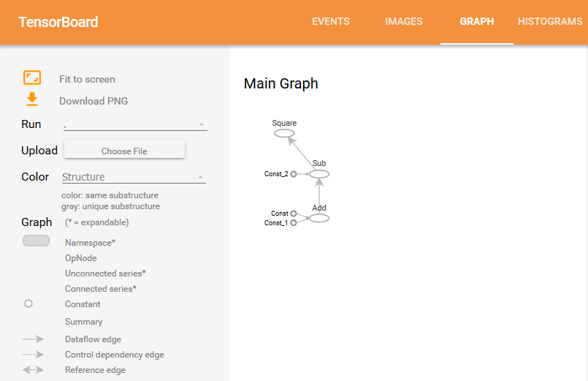Click the Const_1 constant node circle
The height and width of the screenshot is (381, 588).
coord(294,222)
